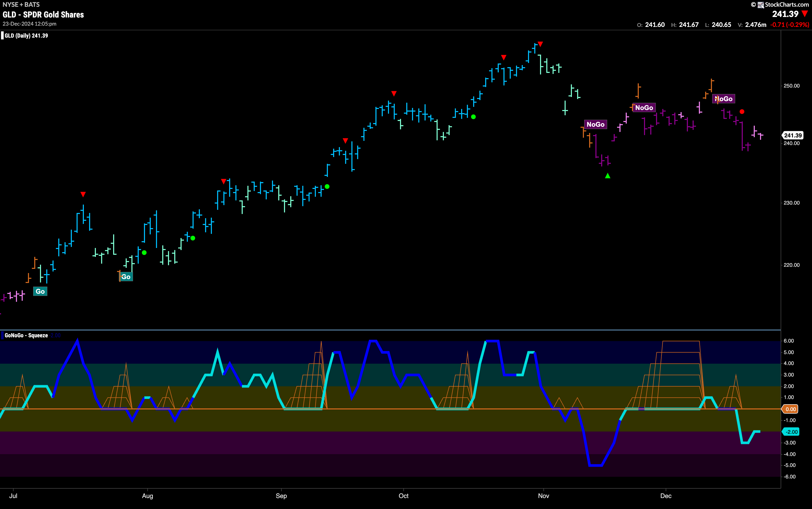Click the 3.00 oscillator axis label
Screen dimensions: 812x509
pos(789,375)
